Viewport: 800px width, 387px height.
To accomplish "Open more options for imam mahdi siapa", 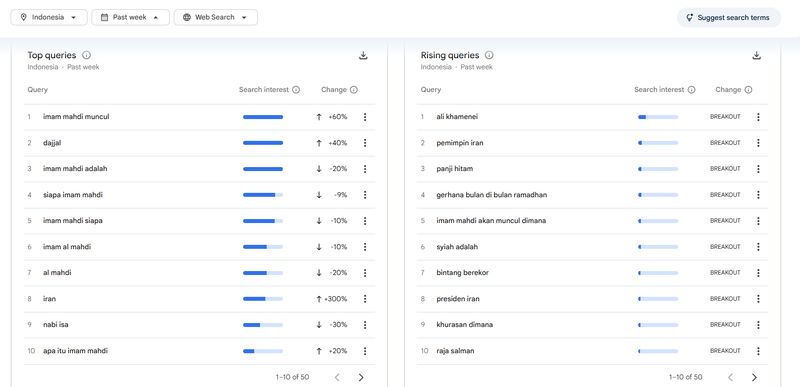I will click(x=365, y=221).
